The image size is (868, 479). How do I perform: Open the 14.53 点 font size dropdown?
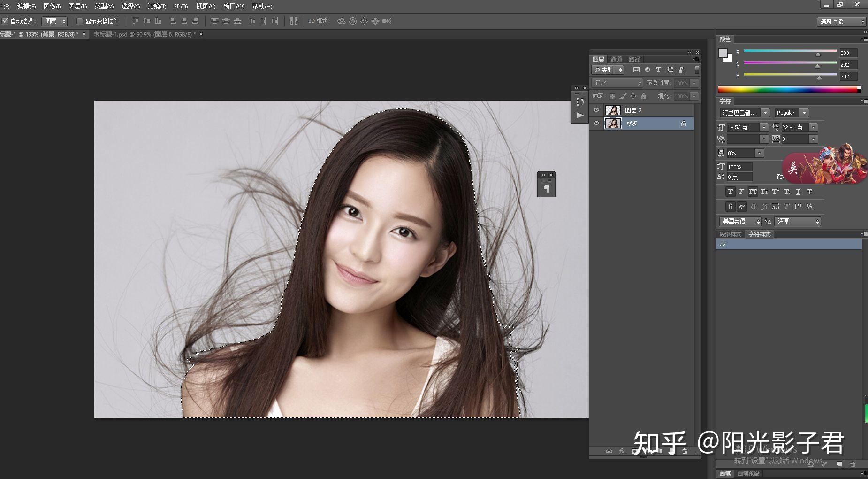pos(763,127)
